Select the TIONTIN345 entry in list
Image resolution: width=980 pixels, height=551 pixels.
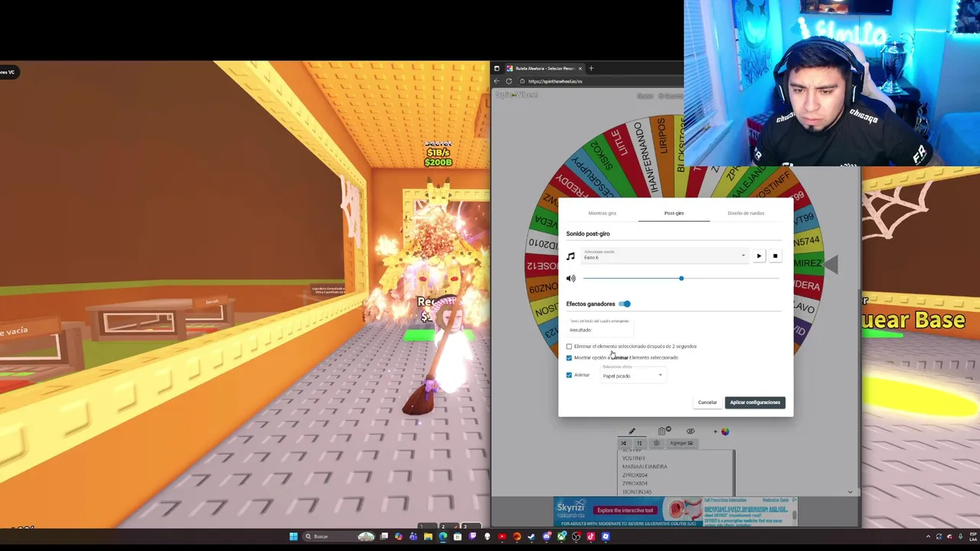(x=636, y=492)
